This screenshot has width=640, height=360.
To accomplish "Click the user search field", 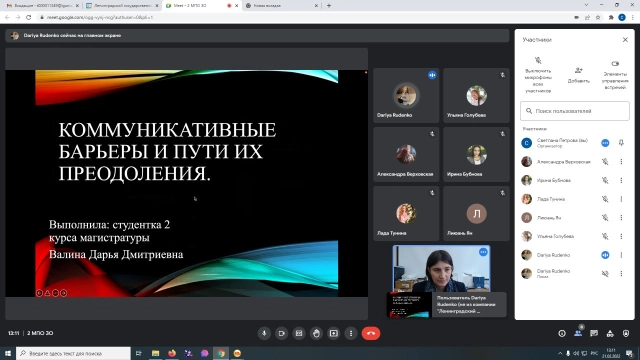I will tap(575, 111).
